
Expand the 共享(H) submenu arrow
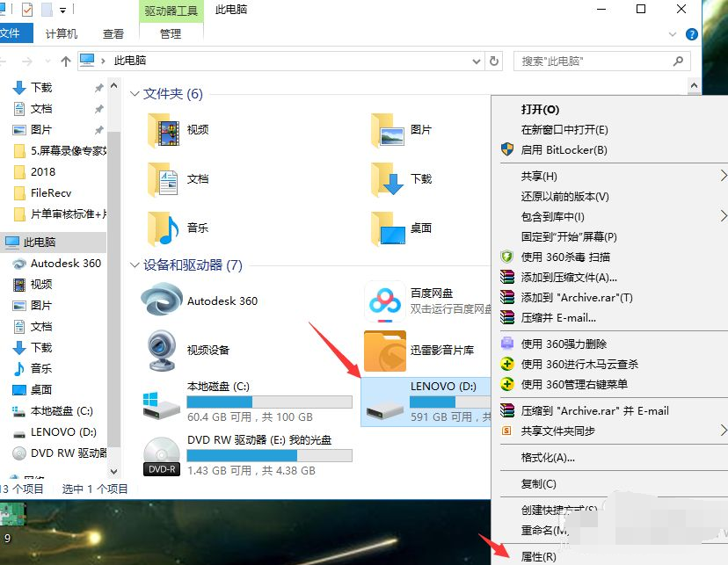tap(723, 176)
